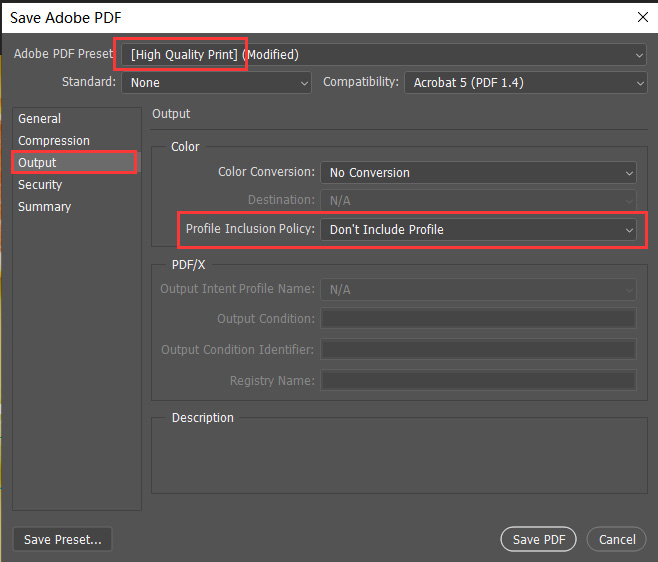
Task: Select the Summary section
Action: pyautogui.click(x=75, y=207)
